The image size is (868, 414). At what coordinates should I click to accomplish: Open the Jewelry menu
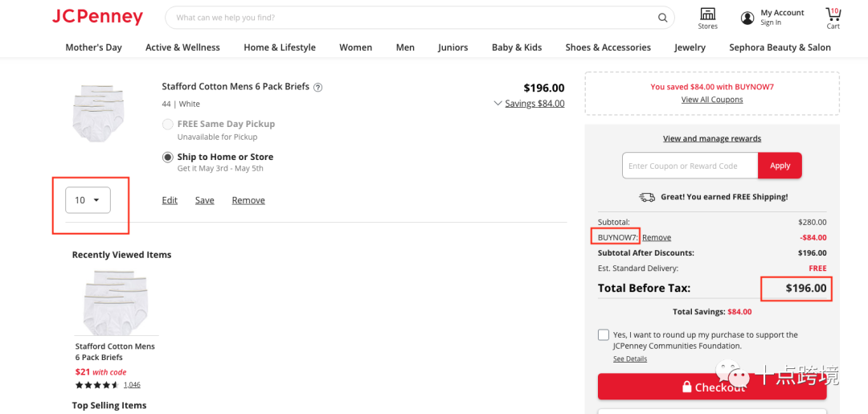click(x=690, y=47)
